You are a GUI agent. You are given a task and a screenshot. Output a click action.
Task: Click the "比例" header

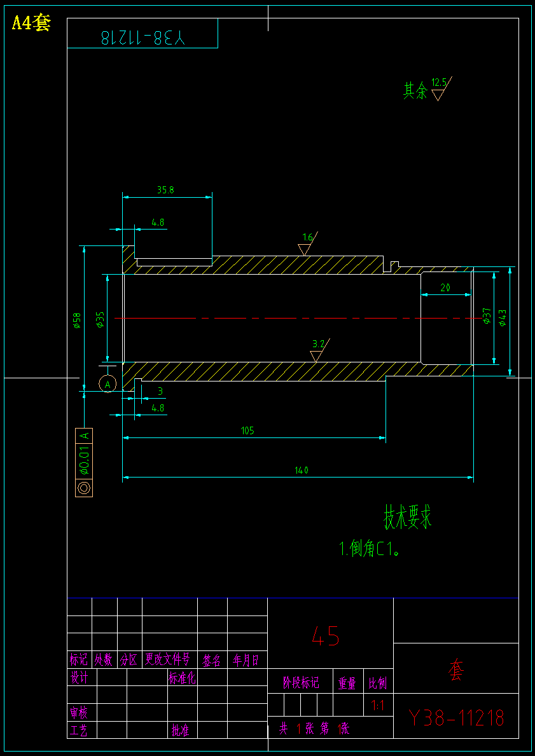tap(379, 683)
